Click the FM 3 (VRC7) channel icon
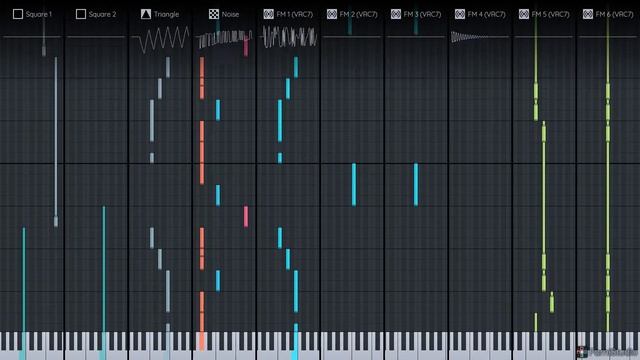The image size is (640, 360). 396,14
